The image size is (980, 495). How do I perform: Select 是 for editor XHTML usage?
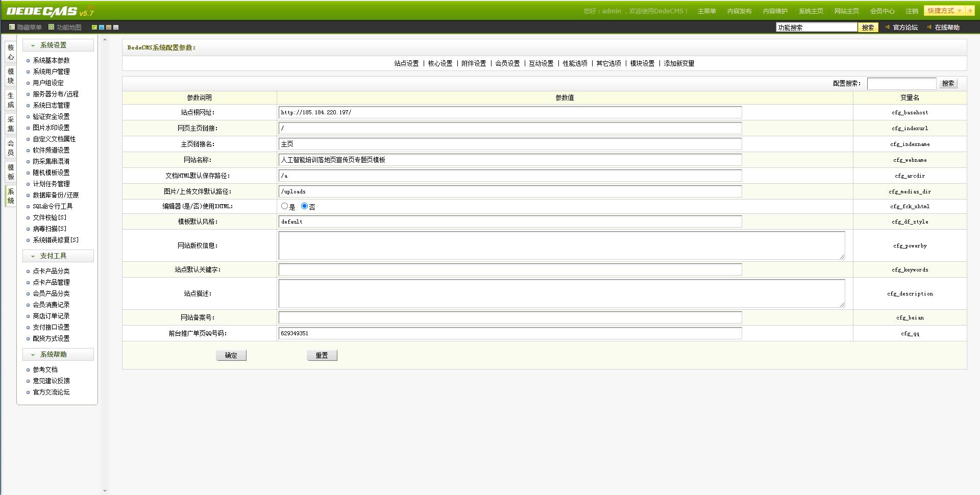pyautogui.click(x=284, y=206)
